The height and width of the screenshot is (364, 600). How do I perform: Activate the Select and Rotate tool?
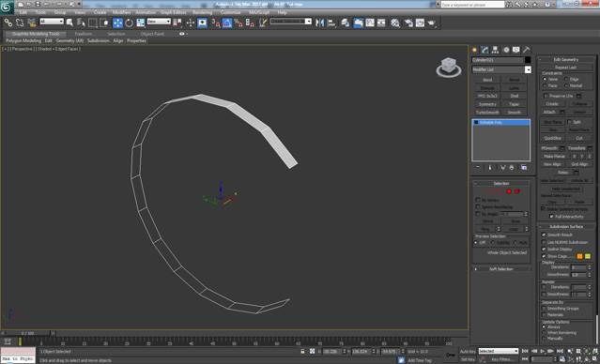point(129,23)
